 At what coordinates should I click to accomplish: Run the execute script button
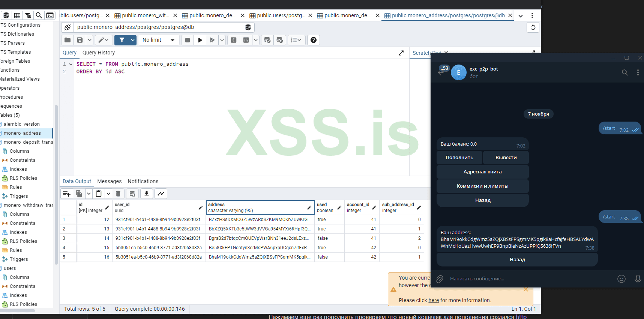click(x=212, y=40)
